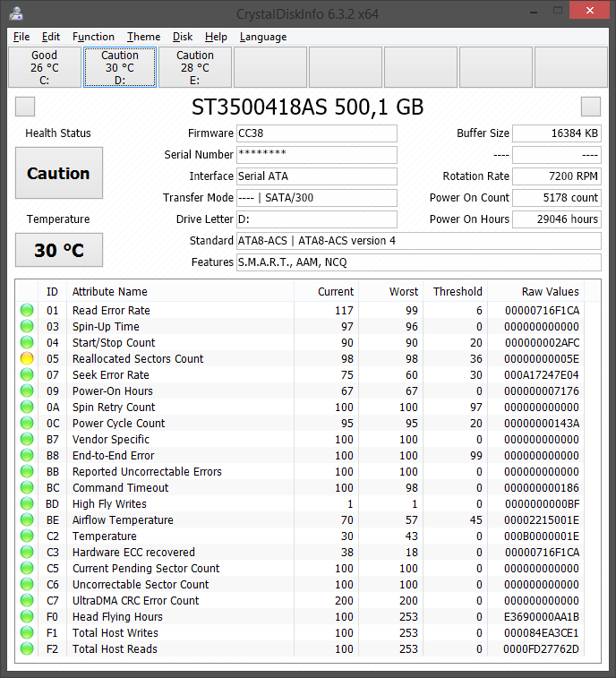Click the Rotation Rate 7200 RPM field

[557, 176]
